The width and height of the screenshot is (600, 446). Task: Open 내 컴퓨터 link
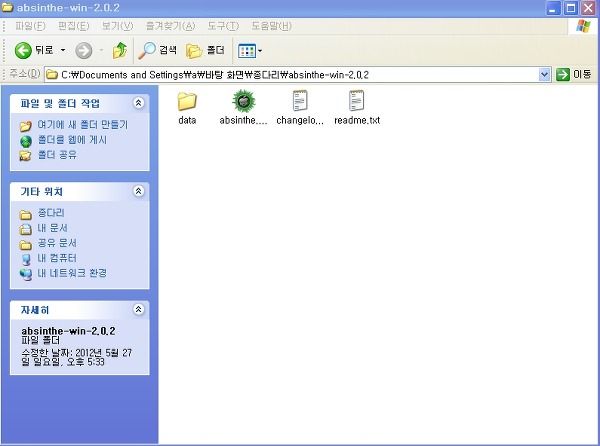[57, 258]
